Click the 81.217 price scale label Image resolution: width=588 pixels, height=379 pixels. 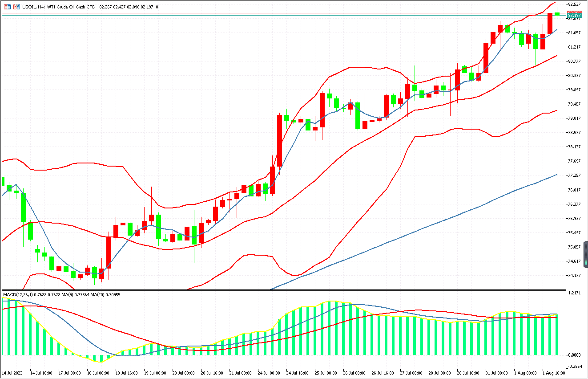[x=573, y=47]
